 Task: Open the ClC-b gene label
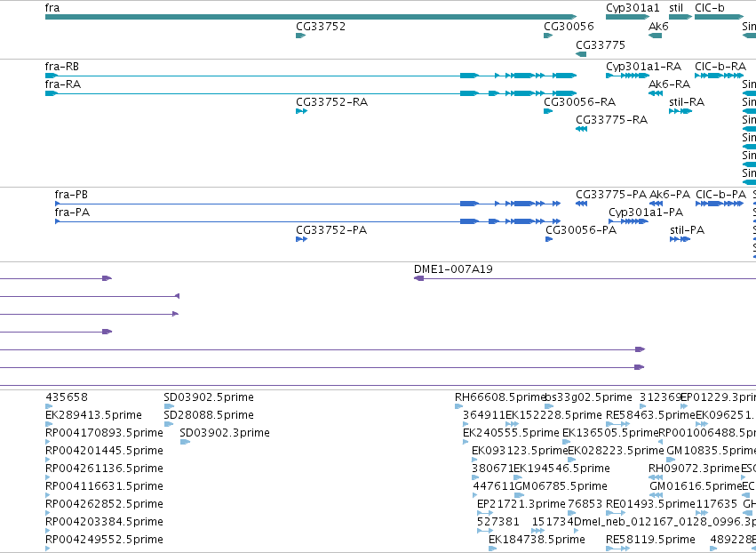[x=709, y=8]
